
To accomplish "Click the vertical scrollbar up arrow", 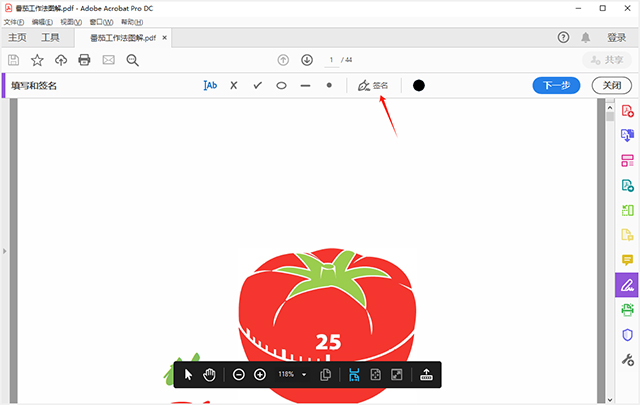I will tap(610, 108).
